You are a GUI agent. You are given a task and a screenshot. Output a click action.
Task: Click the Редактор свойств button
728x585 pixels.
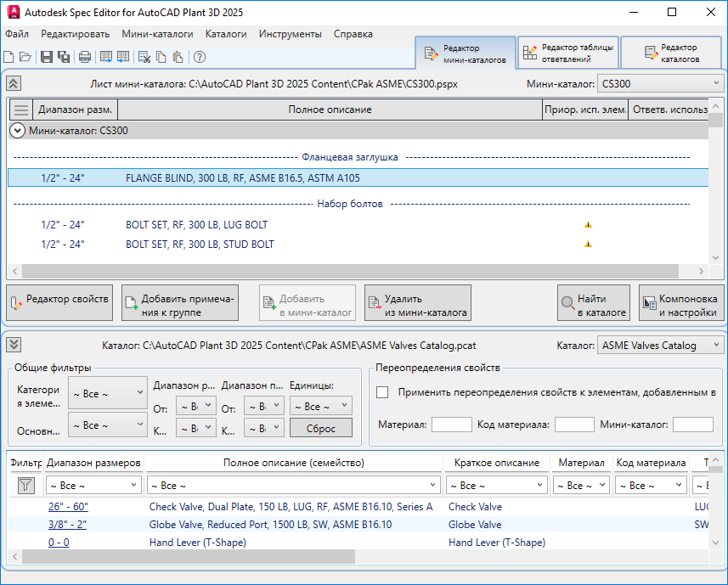click(59, 303)
